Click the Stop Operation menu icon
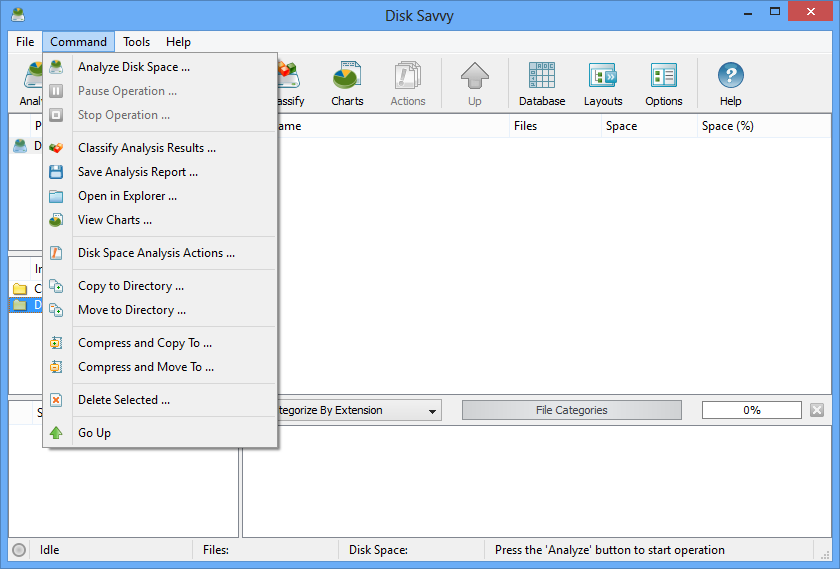Image resolution: width=840 pixels, height=569 pixels. [x=56, y=115]
